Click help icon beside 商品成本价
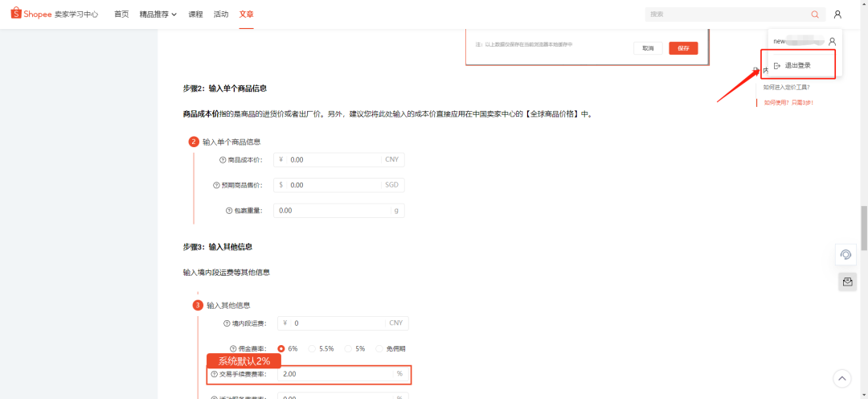The image size is (868, 399). [x=223, y=159]
